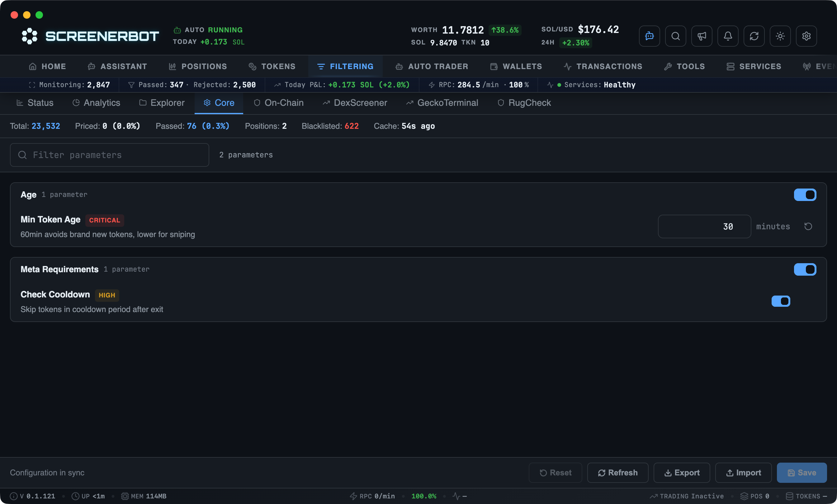Screen dimensions: 837x504
Task: Disable the Check Cooldown switch
Action: tap(781, 301)
